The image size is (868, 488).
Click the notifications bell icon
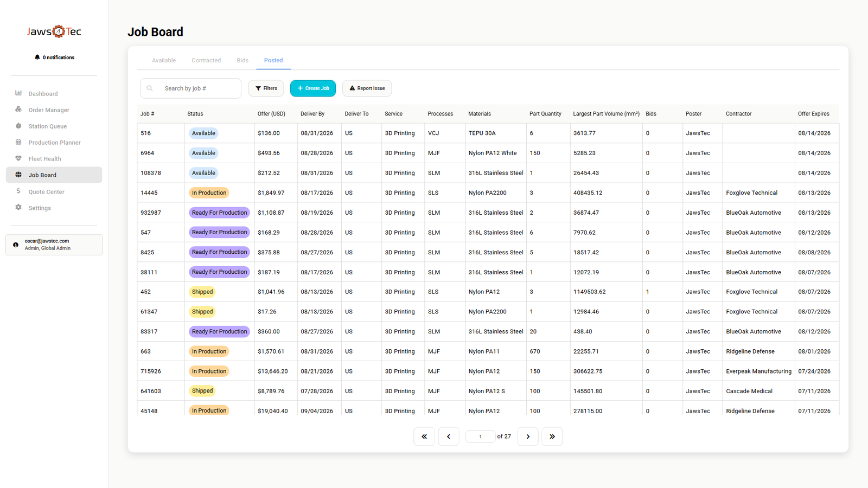[37, 57]
